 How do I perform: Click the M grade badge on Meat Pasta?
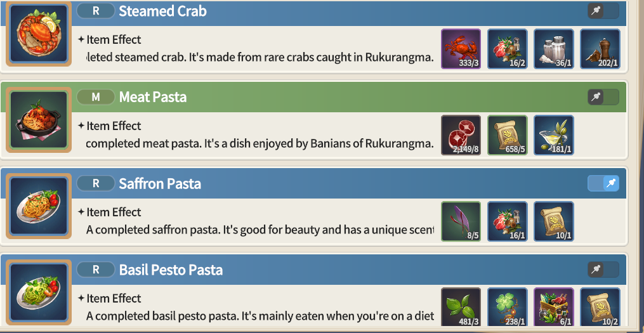[96, 97]
